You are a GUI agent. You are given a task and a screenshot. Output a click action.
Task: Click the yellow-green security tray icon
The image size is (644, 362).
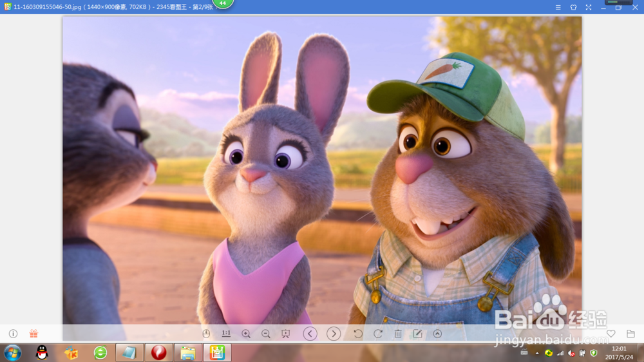[x=548, y=353]
